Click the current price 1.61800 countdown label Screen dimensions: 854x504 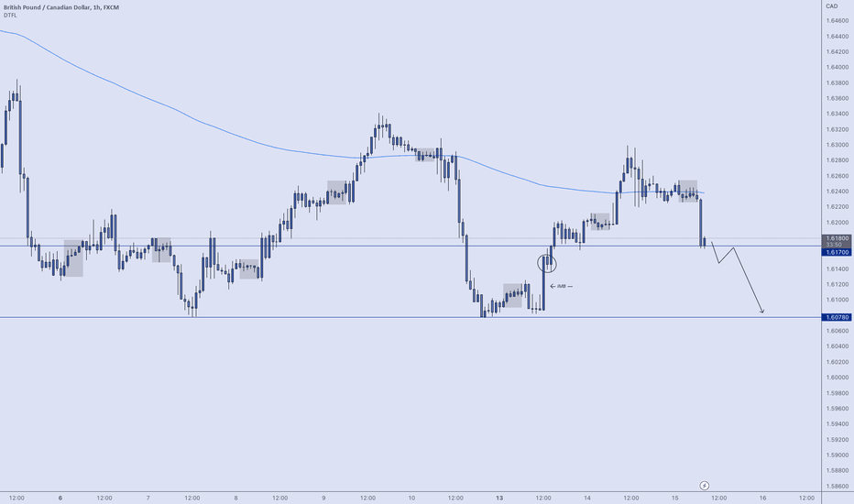837,241
